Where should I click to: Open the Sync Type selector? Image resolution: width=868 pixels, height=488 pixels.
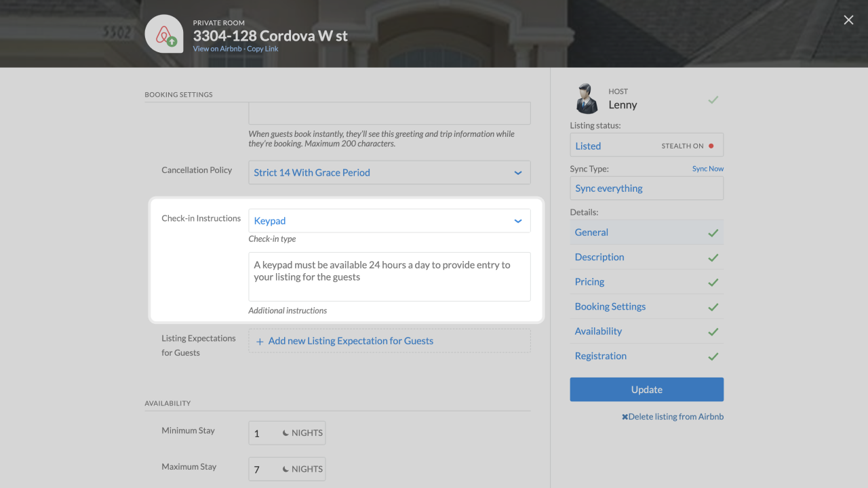click(646, 188)
